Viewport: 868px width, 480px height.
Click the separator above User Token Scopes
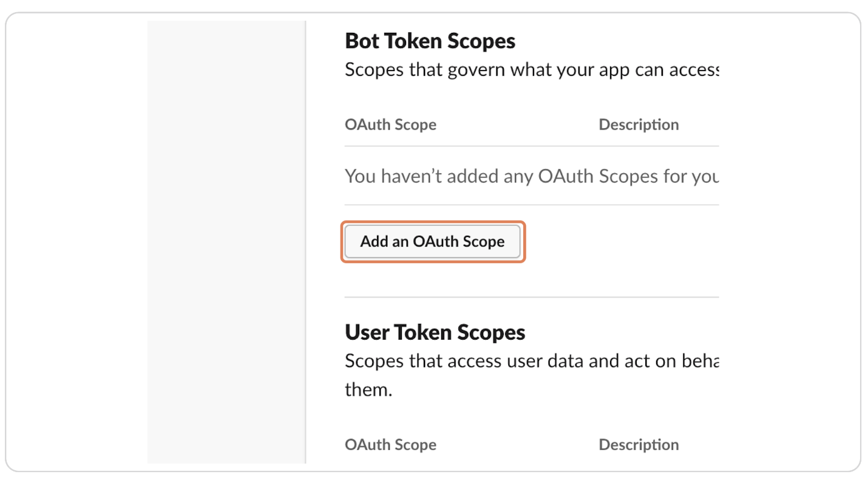pyautogui.click(x=531, y=297)
